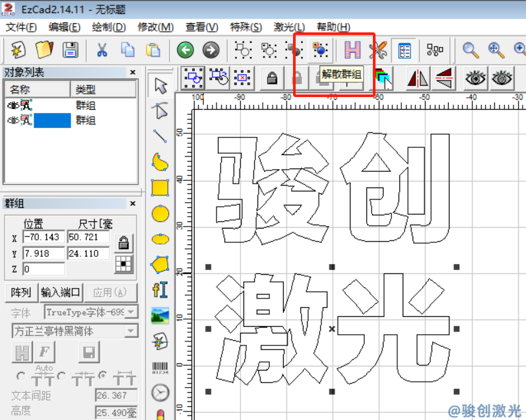The image size is (526, 420).
Task: Select the Line drawing tool
Action: point(160,136)
